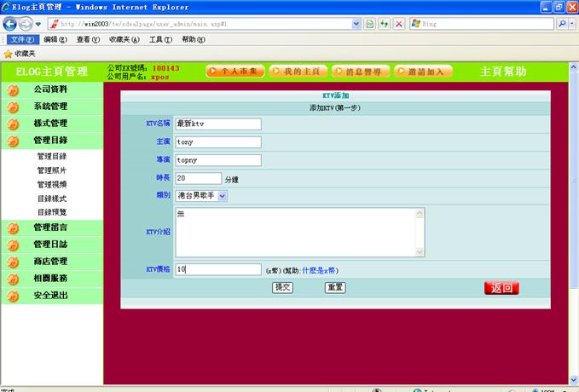Click the red 返回 button

pos(501,288)
